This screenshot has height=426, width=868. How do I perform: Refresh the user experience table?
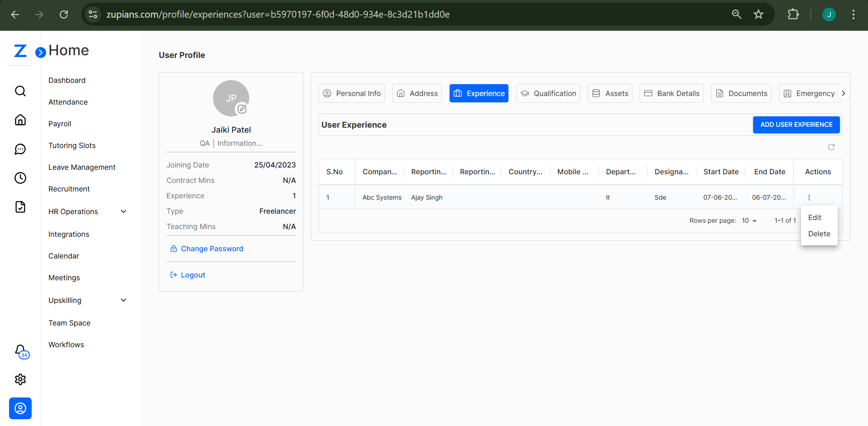(831, 147)
